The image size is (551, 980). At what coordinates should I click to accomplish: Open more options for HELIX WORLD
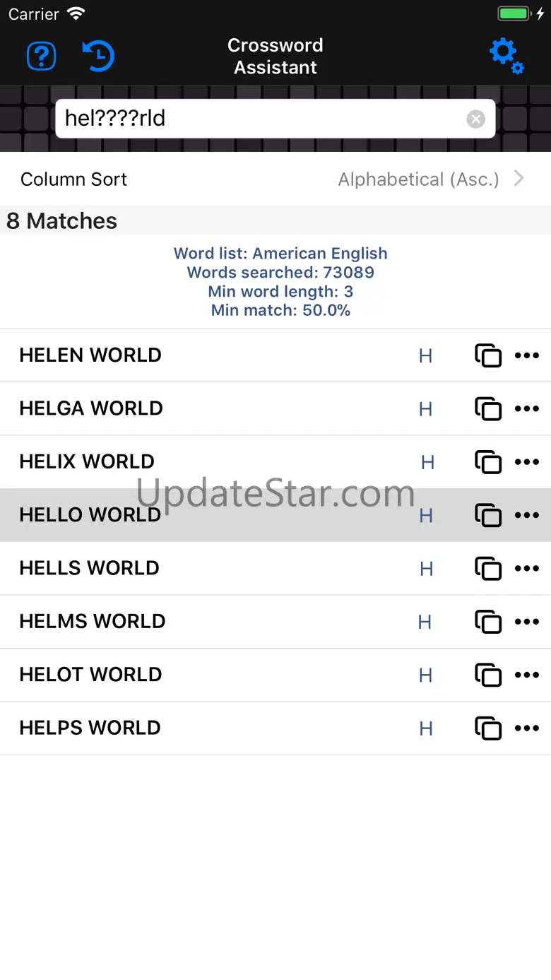pyautogui.click(x=527, y=462)
